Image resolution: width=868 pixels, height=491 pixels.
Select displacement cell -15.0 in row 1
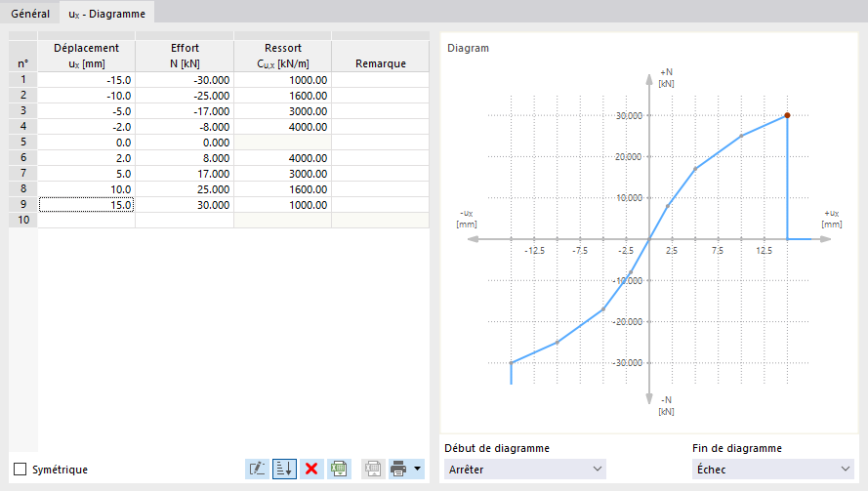(x=86, y=80)
